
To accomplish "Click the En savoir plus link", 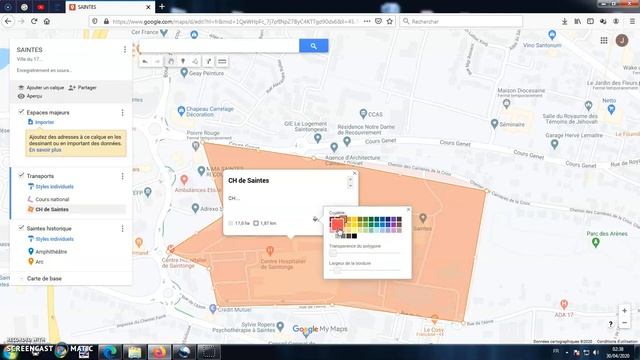I will click(45, 150).
